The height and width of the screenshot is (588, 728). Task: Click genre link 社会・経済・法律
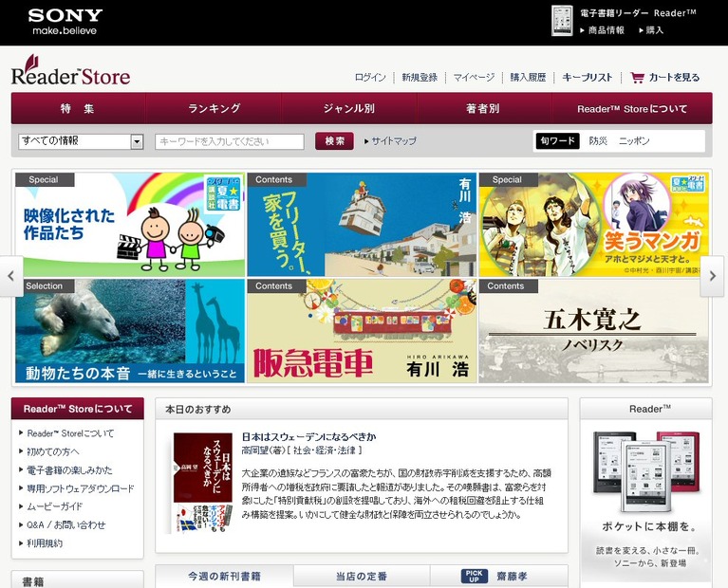point(324,450)
